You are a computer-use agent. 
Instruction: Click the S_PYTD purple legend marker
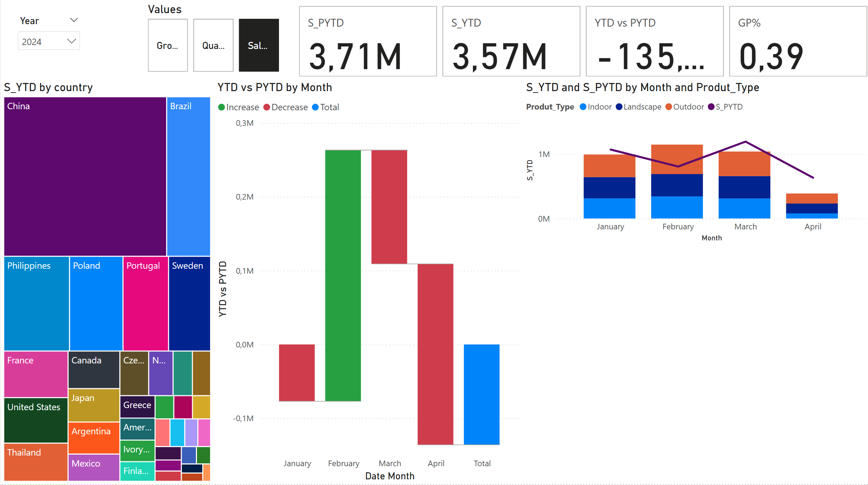711,107
